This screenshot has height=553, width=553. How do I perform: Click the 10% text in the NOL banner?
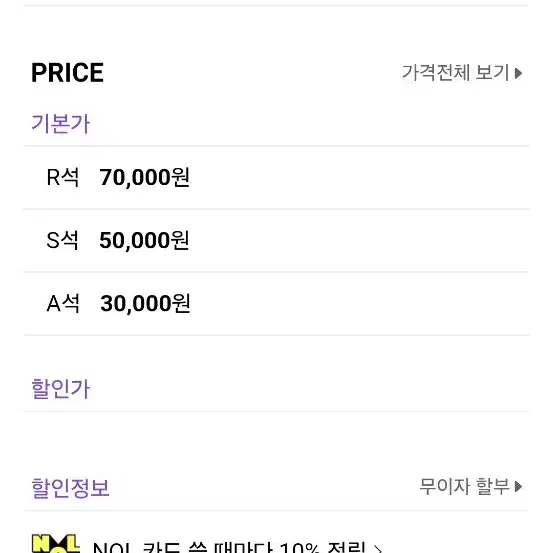[x=300, y=547]
